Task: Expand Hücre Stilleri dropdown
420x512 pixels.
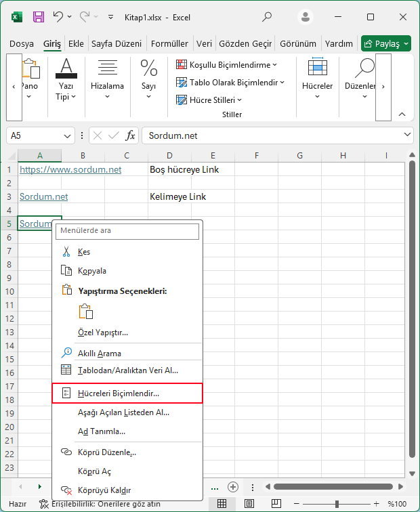Action: (209, 100)
